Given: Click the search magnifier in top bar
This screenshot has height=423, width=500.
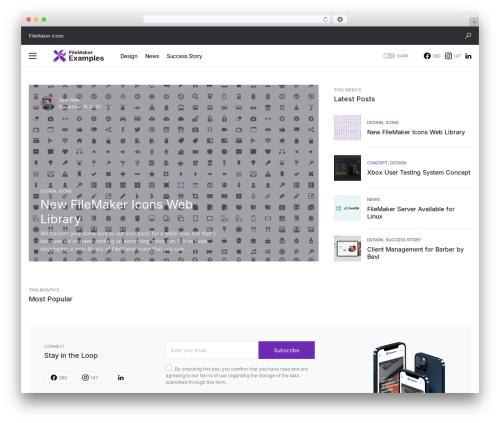Looking at the screenshot, I should pos(468,36).
